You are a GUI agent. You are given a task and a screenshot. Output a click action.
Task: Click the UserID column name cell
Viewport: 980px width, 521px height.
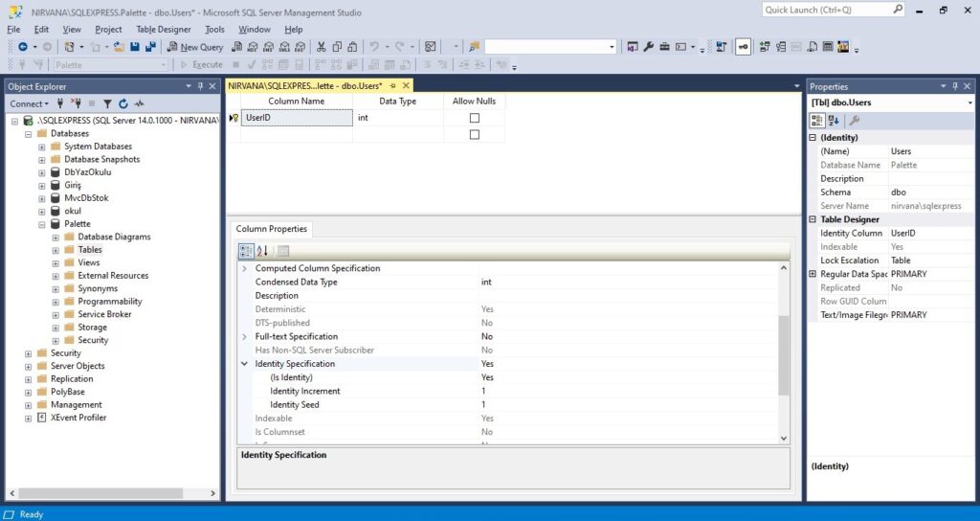(x=297, y=118)
